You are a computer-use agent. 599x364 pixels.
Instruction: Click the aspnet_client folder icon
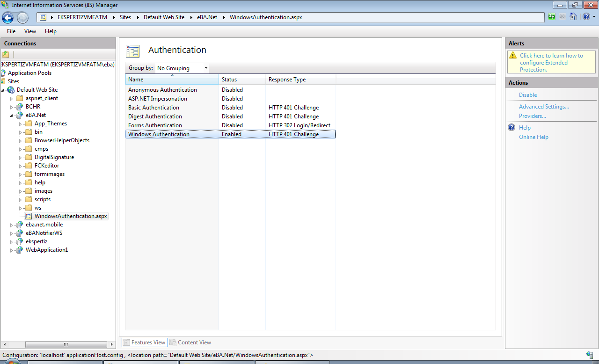click(20, 98)
